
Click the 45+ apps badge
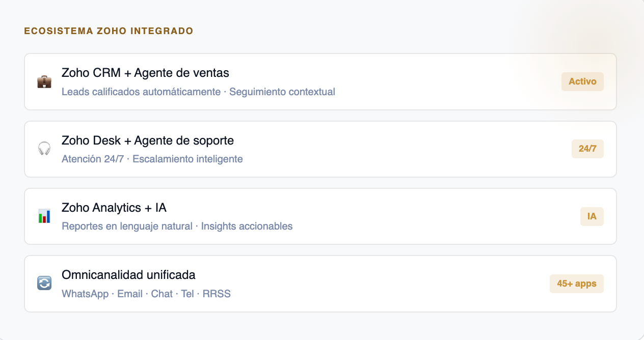point(576,284)
